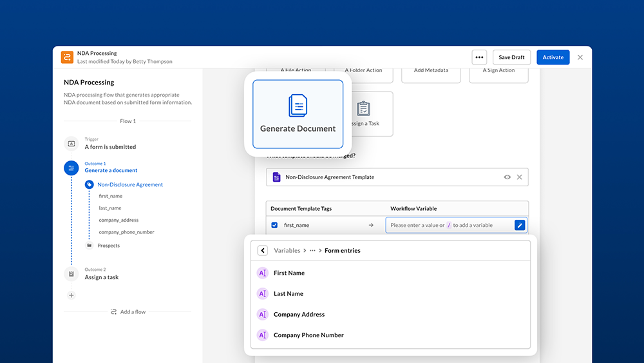Image resolution: width=644 pixels, height=363 pixels.
Task: Click the blue pencil edit icon
Action: click(x=520, y=225)
